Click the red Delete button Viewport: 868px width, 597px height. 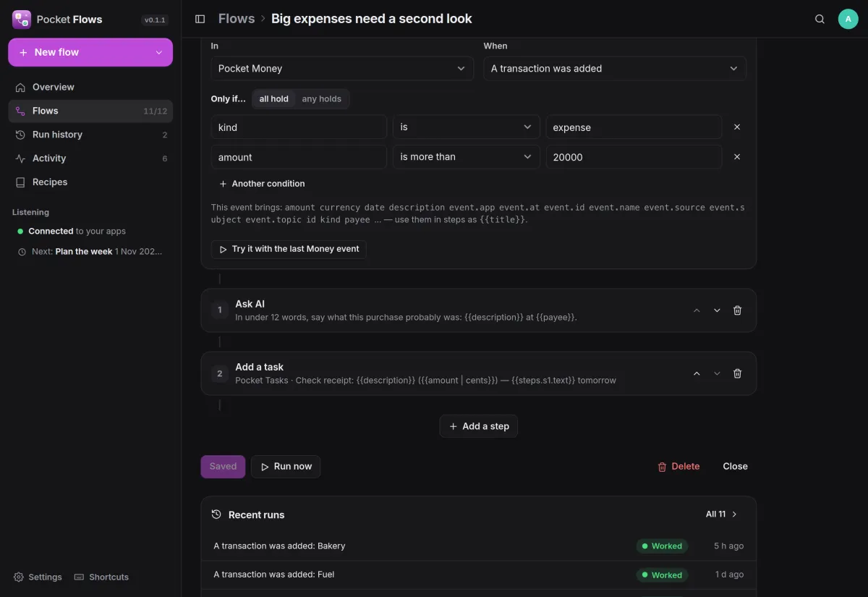(x=678, y=467)
